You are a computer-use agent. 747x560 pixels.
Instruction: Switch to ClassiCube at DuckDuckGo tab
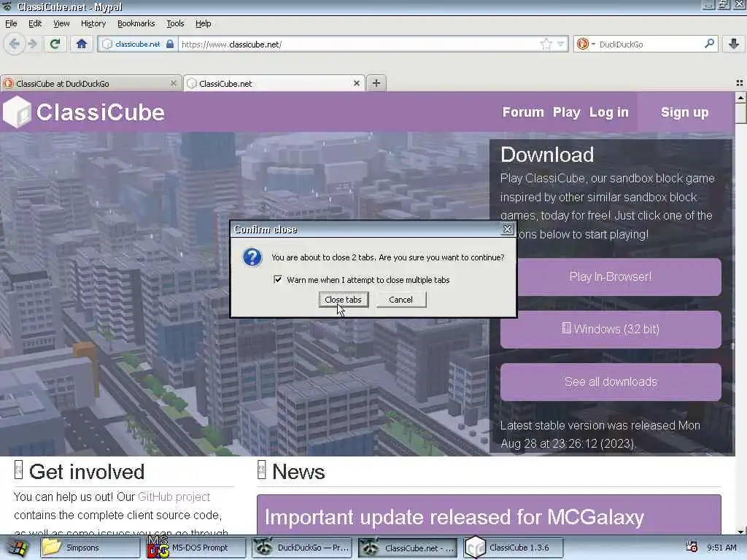point(90,83)
